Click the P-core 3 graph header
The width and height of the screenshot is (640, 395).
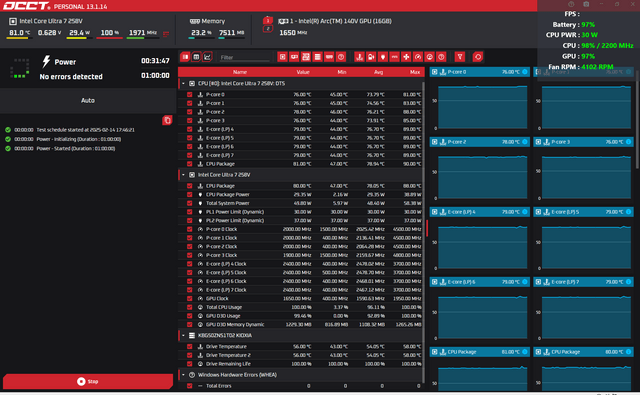coord(584,142)
